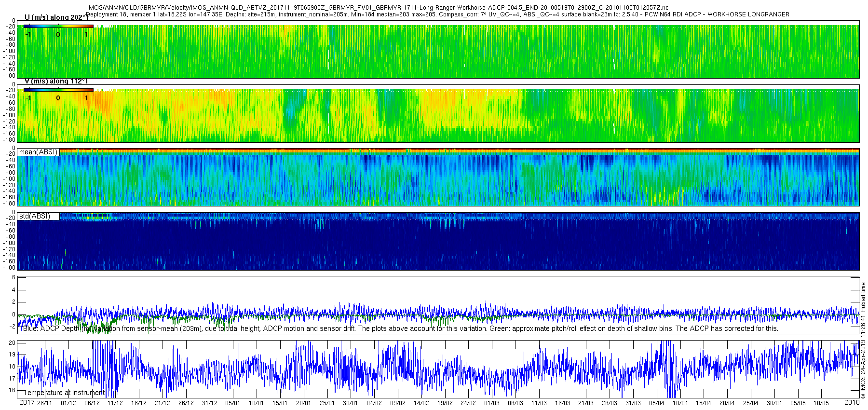
Task: Click the 04/02 date tick
Action: (374, 403)
